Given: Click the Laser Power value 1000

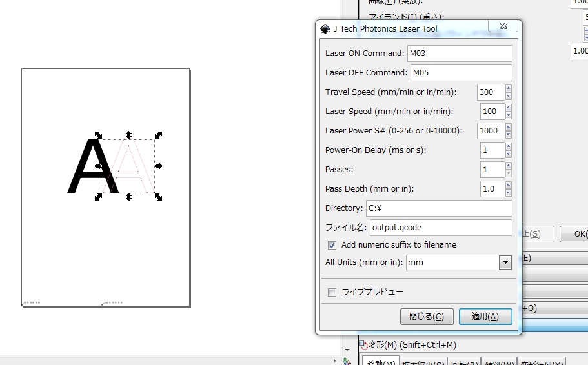Looking at the screenshot, I should pyautogui.click(x=491, y=131).
